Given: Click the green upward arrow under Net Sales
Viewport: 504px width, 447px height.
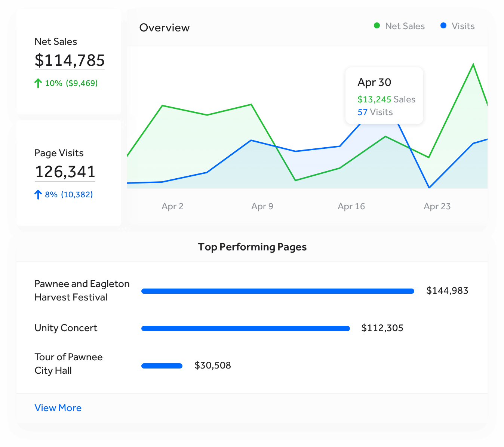Looking at the screenshot, I should point(38,83).
